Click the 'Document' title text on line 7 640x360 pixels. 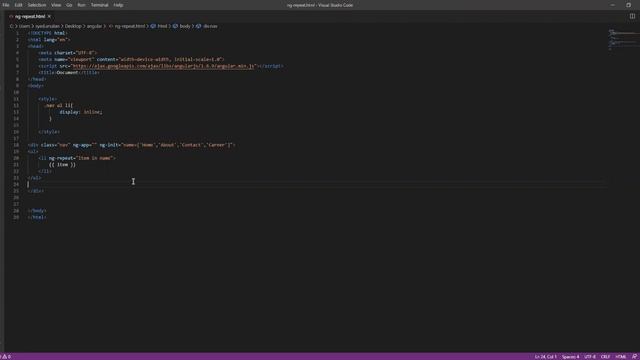(x=67, y=72)
